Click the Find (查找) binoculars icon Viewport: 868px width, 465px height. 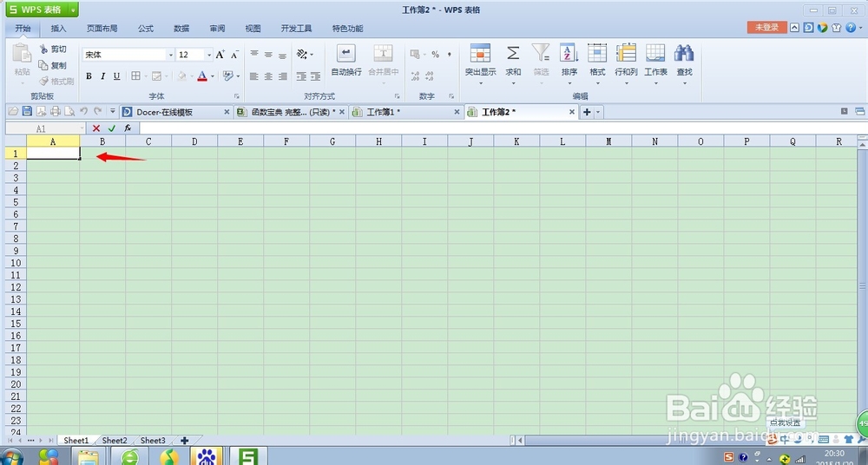coord(684,54)
